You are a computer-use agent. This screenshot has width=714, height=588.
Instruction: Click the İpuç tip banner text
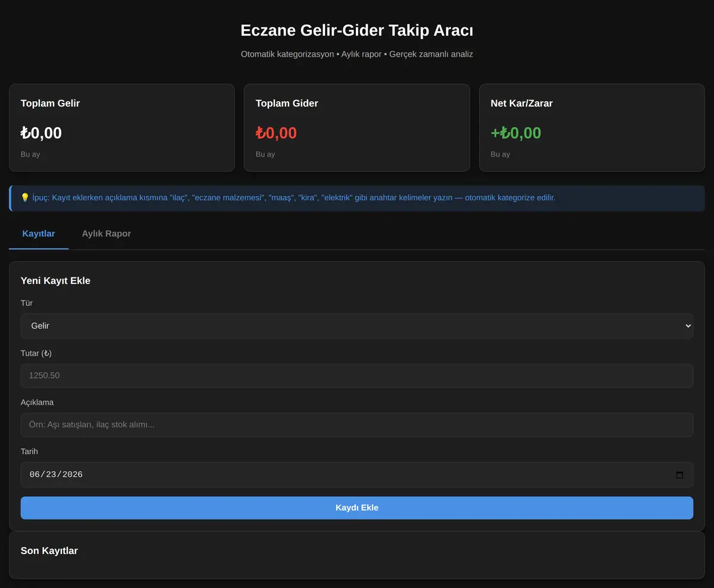tap(288, 198)
